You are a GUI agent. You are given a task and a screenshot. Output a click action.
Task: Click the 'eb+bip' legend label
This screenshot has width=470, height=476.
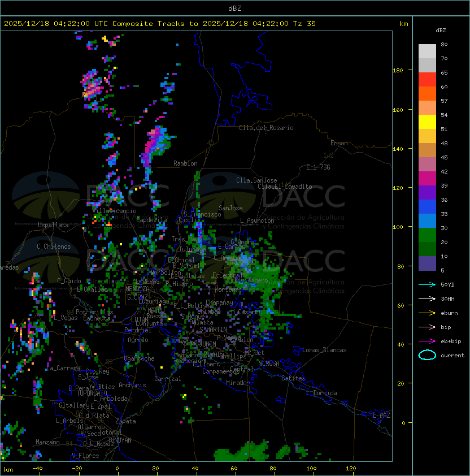(451, 341)
